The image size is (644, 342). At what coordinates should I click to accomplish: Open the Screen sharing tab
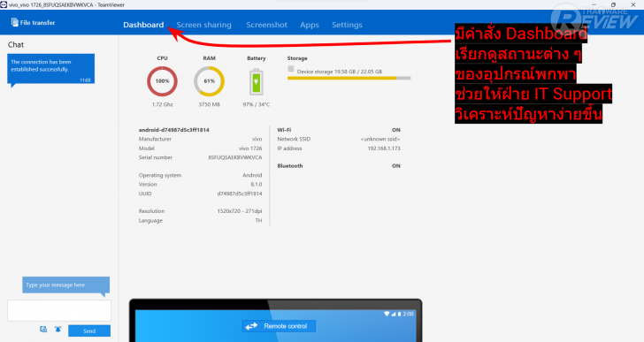point(203,25)
